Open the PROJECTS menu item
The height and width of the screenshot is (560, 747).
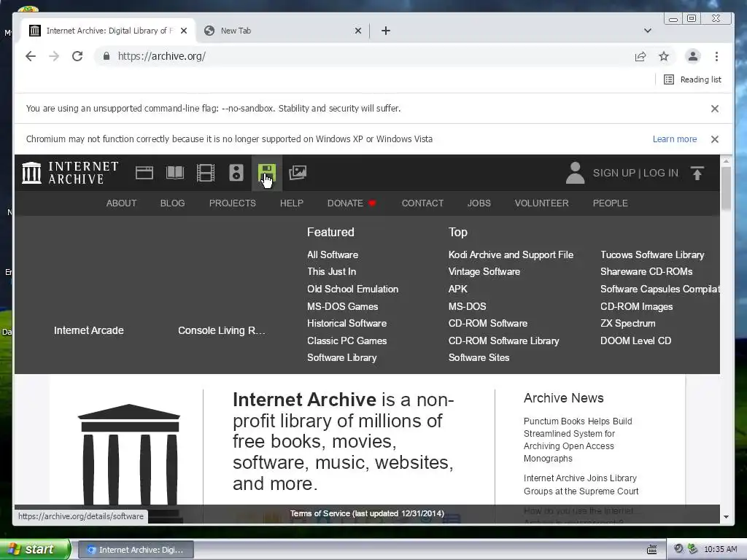(233, 203)
